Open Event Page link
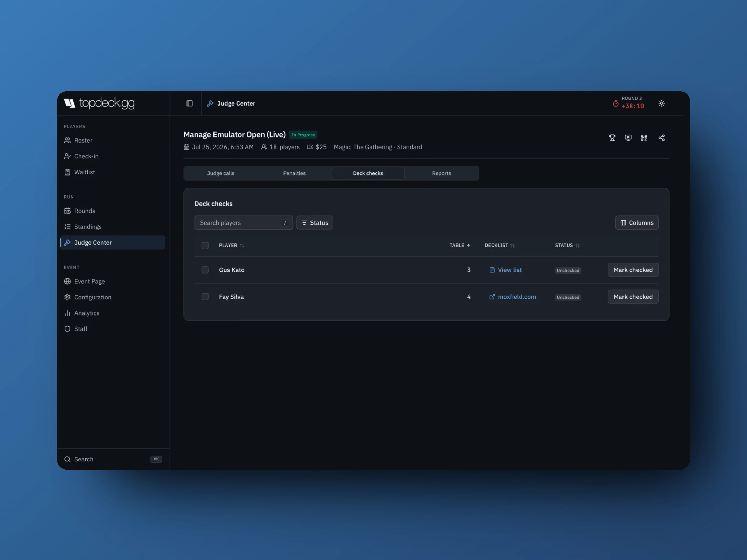 pos(113,282)
